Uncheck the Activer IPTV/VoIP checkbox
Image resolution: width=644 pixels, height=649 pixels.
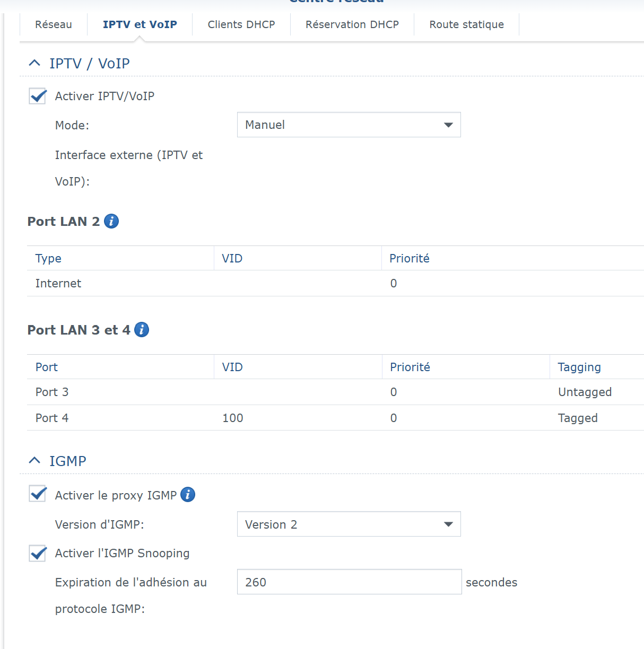point(38,96)
